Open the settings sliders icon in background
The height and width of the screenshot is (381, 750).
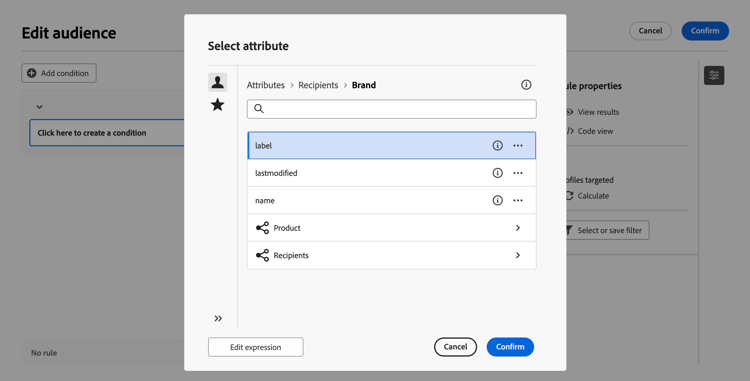coord(714,76)
